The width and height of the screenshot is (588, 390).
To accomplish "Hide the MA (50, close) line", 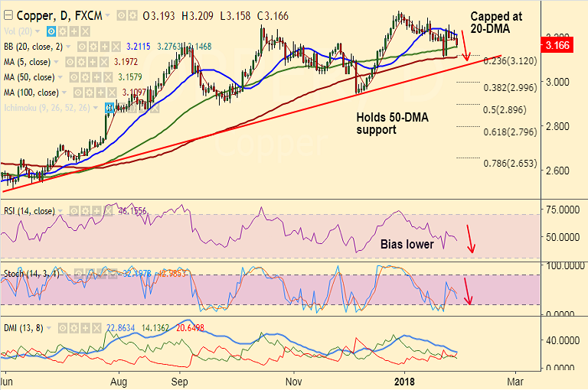I will pyautogui.click(x=73, y=77).
